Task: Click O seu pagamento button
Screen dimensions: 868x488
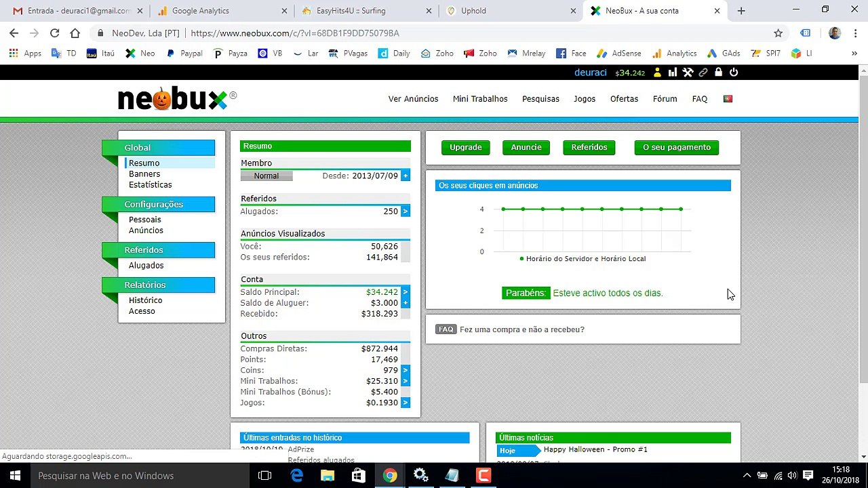Action: pyautogui.click(x=677, y=147)
